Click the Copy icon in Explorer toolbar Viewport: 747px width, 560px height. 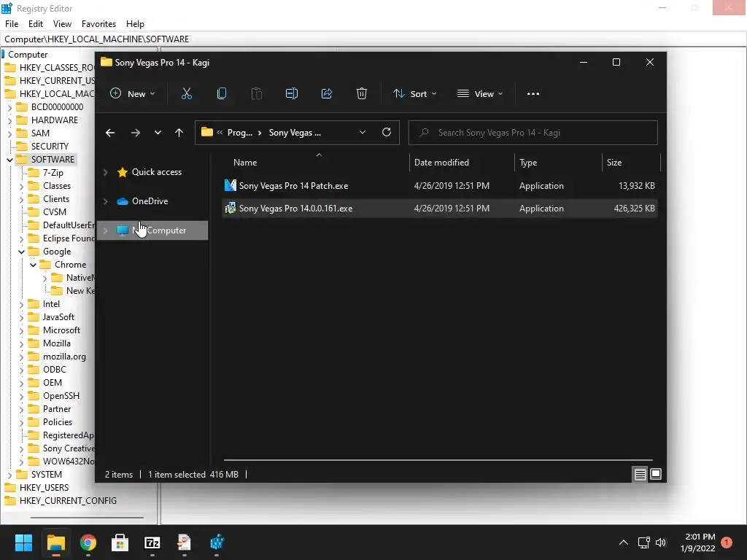tap(222, 94)
